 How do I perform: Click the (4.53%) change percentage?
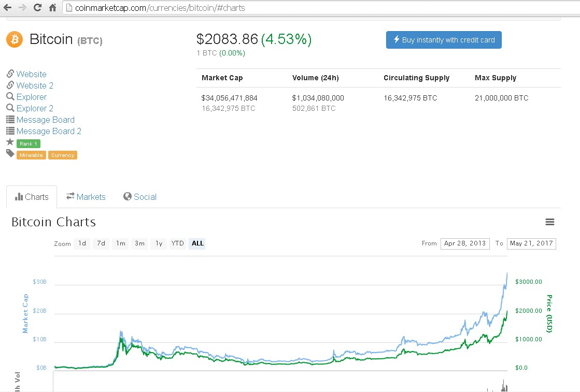[287, 39]
